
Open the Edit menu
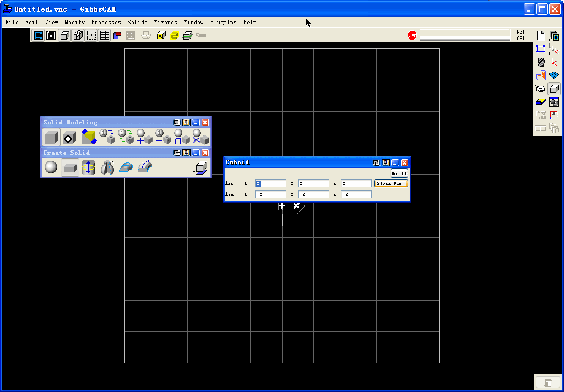[31, 22]
